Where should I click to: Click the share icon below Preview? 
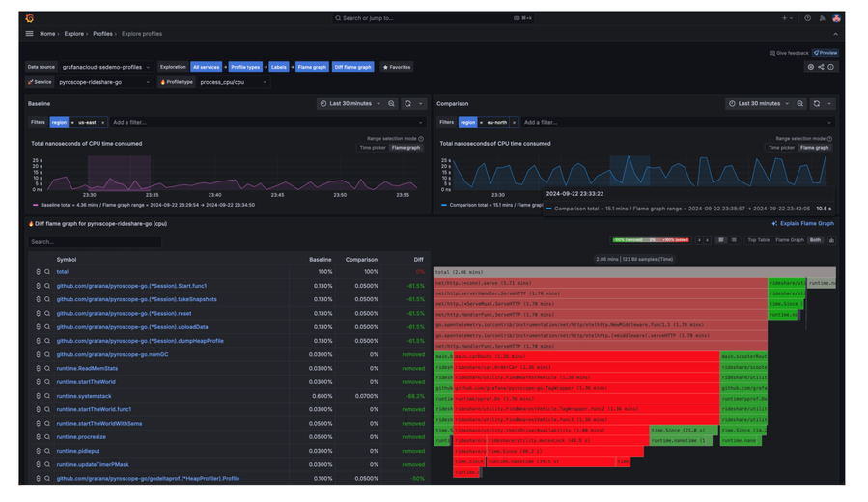coord(821,67)
